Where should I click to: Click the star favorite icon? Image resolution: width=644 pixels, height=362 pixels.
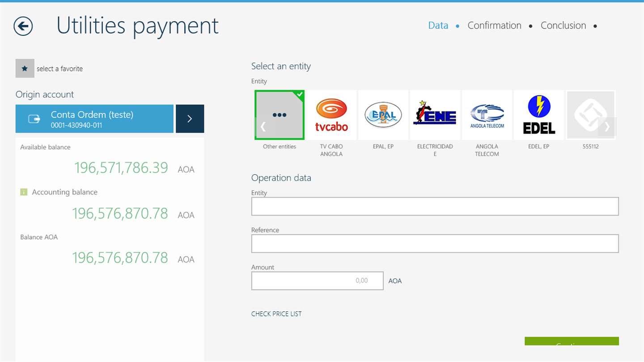(x=25, y=68)
